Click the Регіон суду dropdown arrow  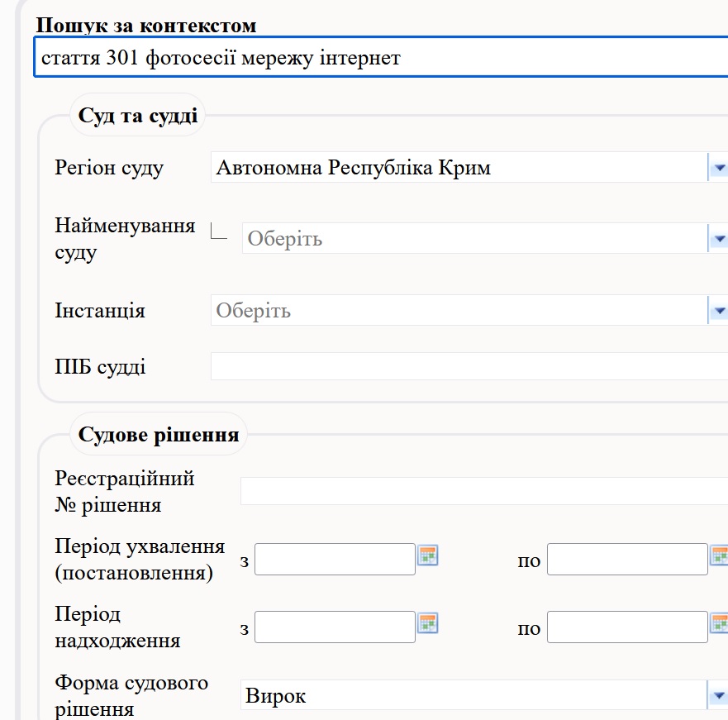pyautogui.click(x=718, y=167)
